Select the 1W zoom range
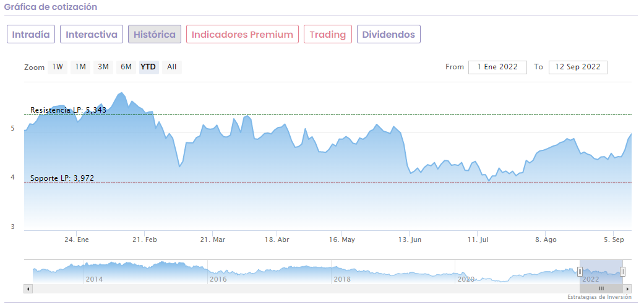This screenshot has height=307, width=644. [58, 67]
